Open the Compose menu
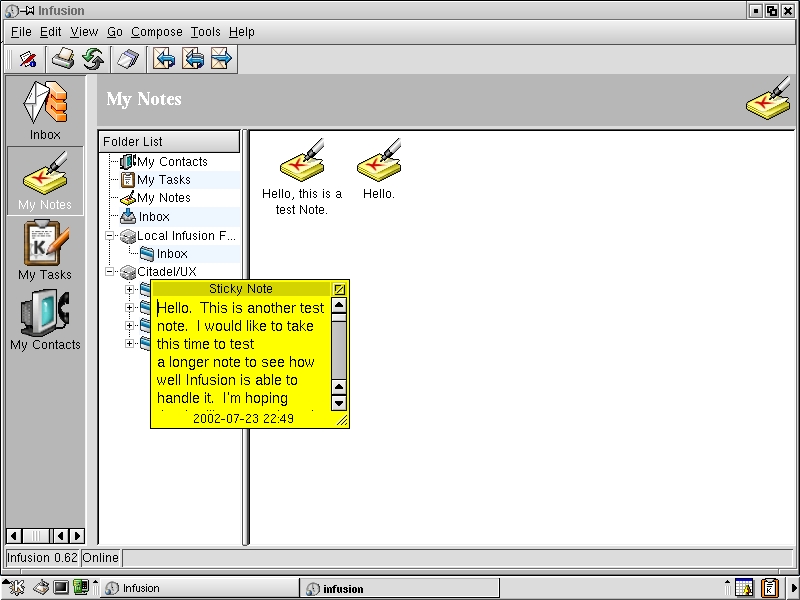The width and height of the screenshot is (800, 600). [157, 32]
